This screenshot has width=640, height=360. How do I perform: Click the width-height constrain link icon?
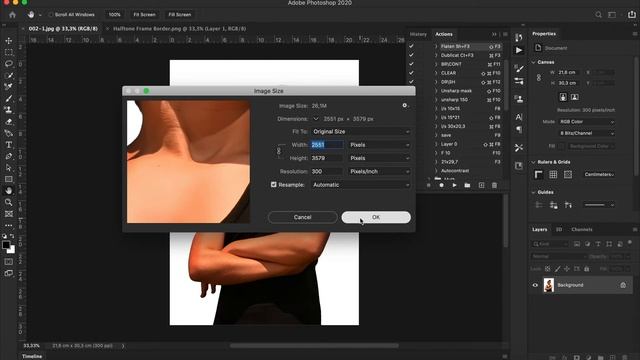tap(279, 151)
